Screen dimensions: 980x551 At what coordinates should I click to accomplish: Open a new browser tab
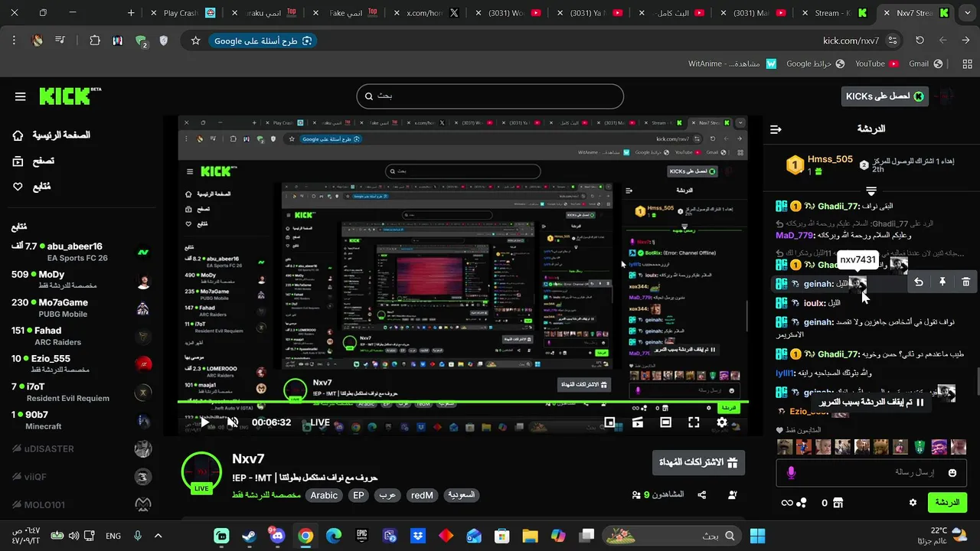click(131, 13)
